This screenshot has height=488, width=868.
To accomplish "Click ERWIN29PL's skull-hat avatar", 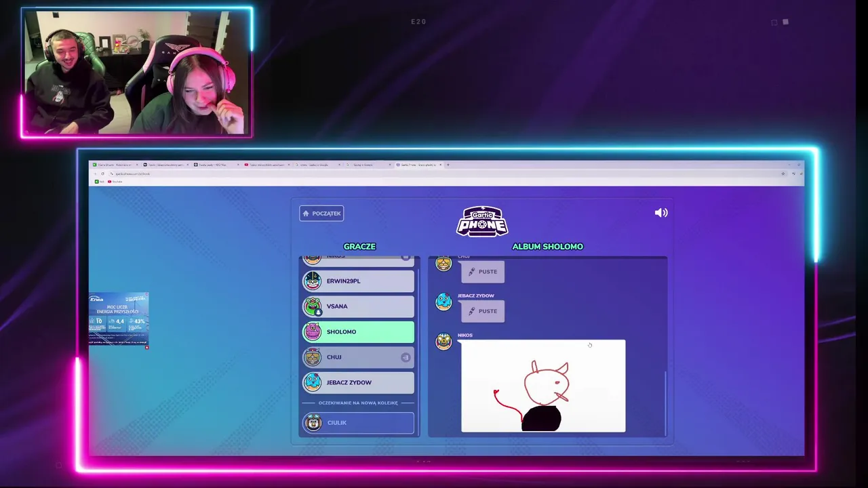I will pos(313,281).
